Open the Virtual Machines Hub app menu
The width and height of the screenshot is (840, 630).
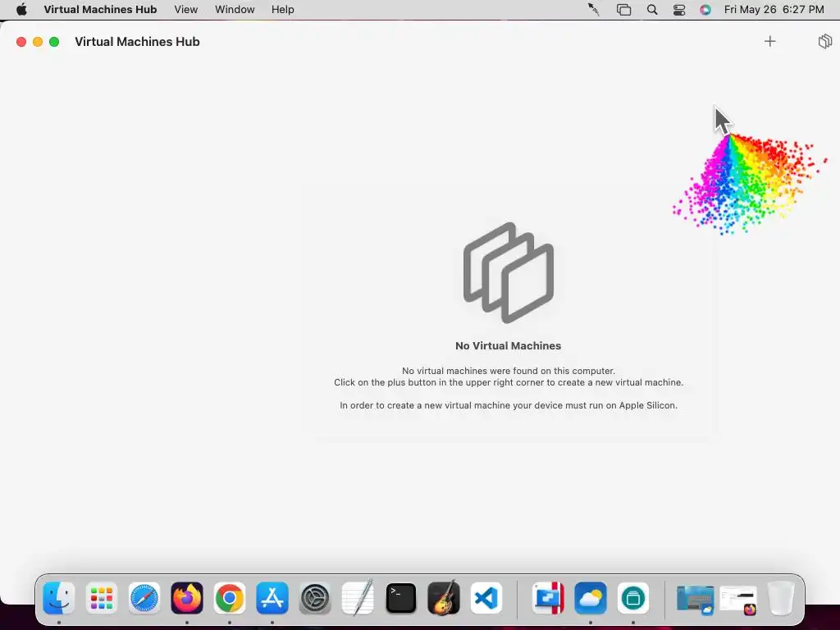tap(100, 10)
